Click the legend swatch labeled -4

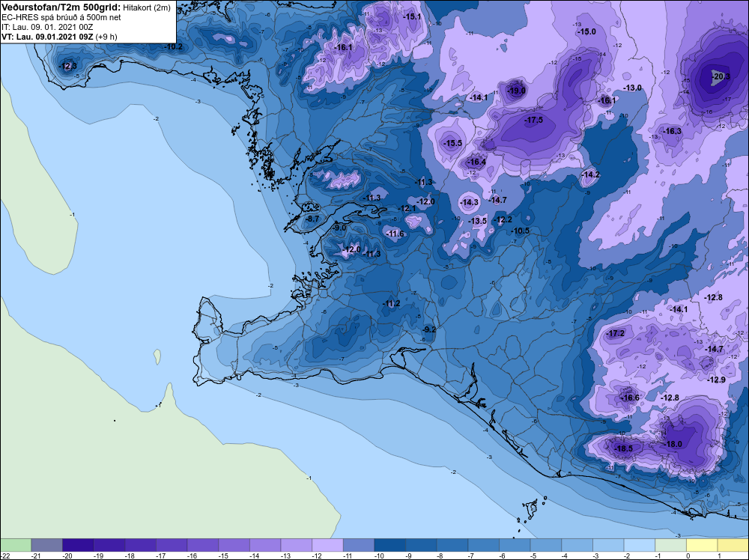(577, 545)
